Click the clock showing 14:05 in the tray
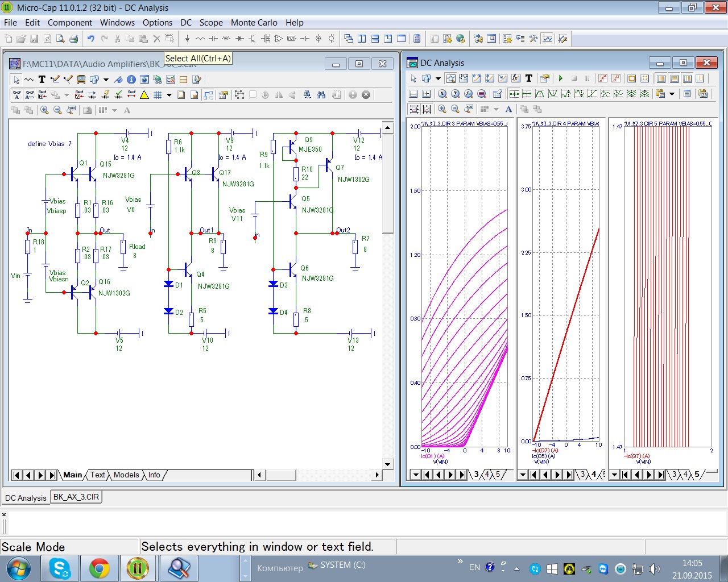Screen dimensions: 728x582 click(x=692, y=563)
